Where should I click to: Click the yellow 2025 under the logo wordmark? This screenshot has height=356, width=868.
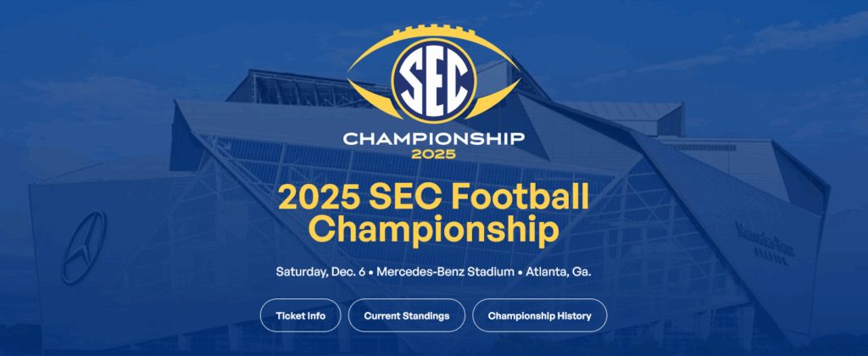point(433,154)
